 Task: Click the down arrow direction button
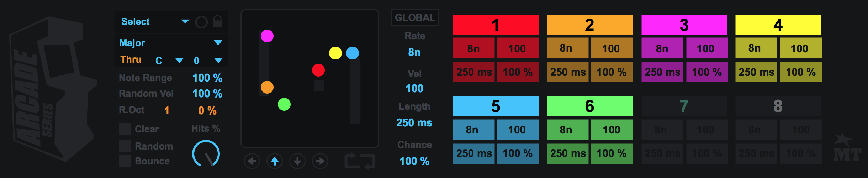pyautogui.click(x=297, y=161)
